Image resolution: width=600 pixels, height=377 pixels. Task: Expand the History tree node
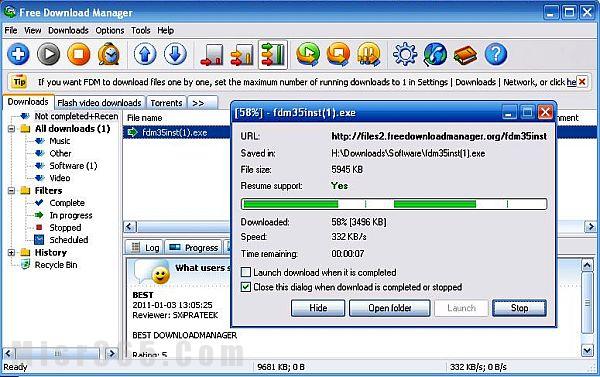[11, 253]
